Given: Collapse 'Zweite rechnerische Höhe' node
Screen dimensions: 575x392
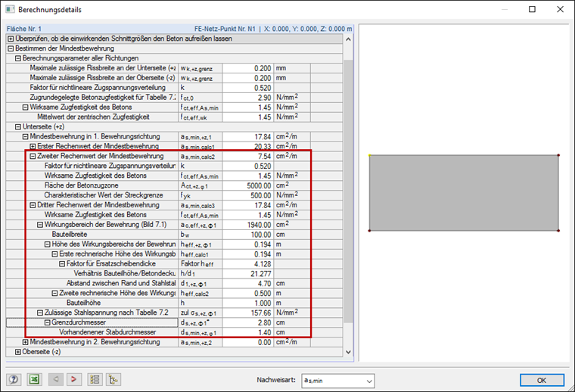Looking at the screenshot, I should point(54,293).
